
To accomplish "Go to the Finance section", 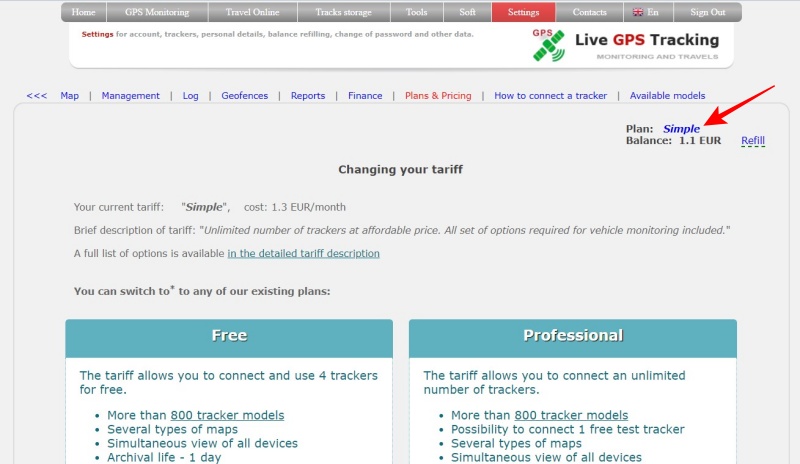I will pos(365,96).
